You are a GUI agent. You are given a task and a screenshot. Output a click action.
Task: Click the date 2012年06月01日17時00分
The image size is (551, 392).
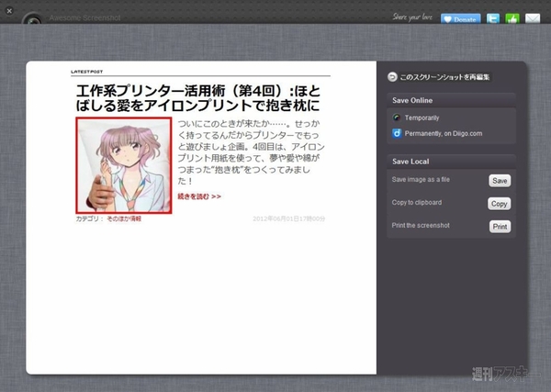(x=289, y=218)
